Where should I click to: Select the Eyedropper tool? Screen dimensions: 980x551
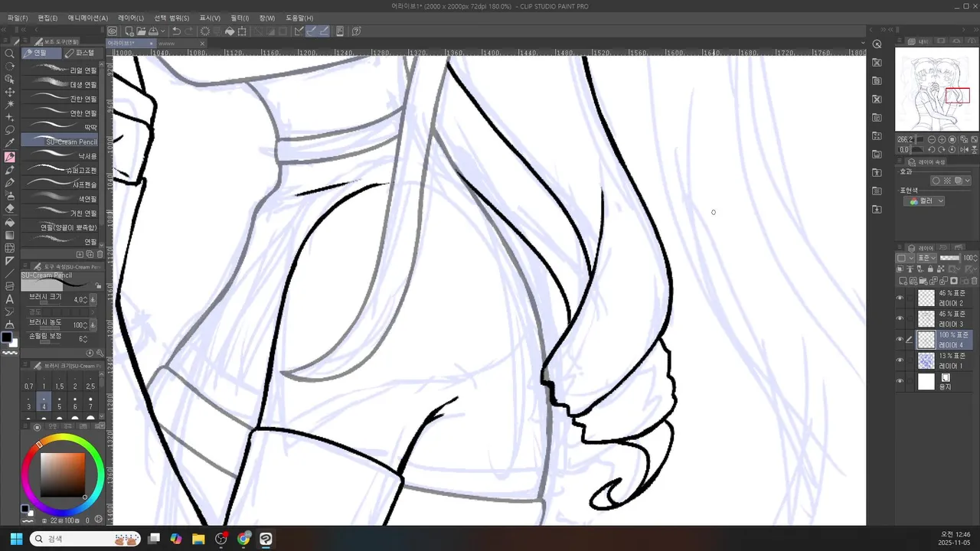click(10, 143)
